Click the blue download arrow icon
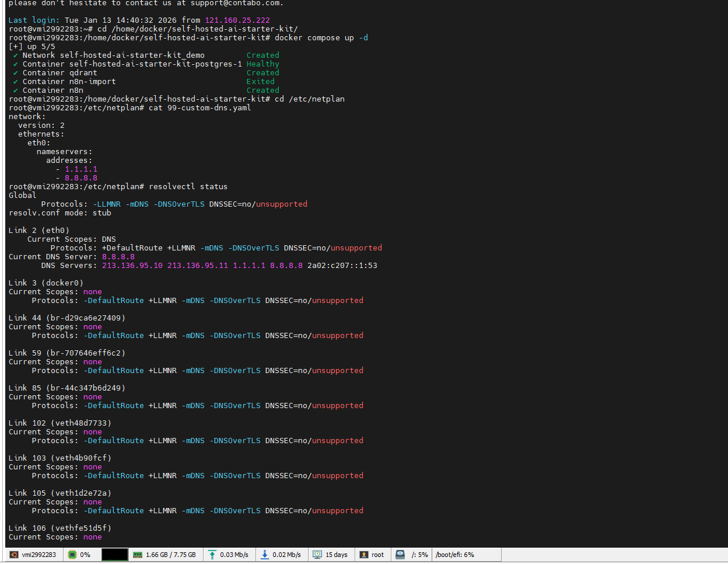The width and height of the screenshot is (728, 564). (265, 555)
